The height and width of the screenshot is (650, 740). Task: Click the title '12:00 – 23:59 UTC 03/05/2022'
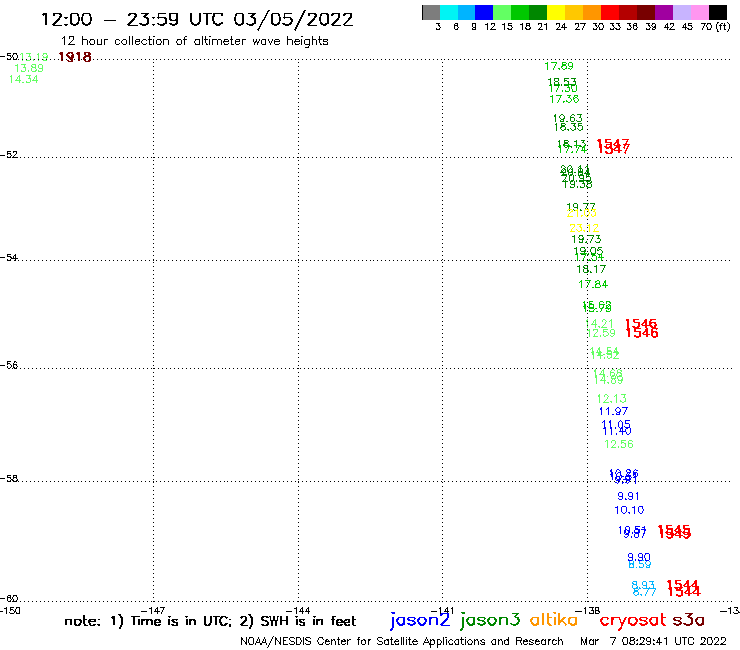(197, 19)
